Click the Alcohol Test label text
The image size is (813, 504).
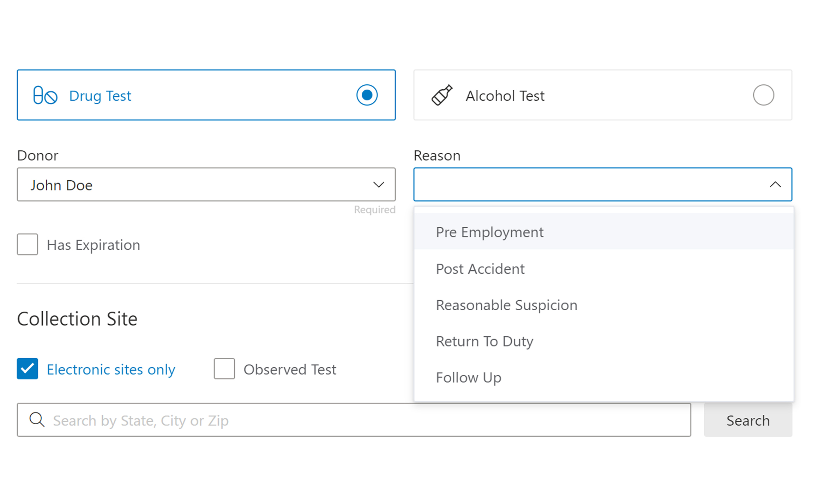[505, 96]
